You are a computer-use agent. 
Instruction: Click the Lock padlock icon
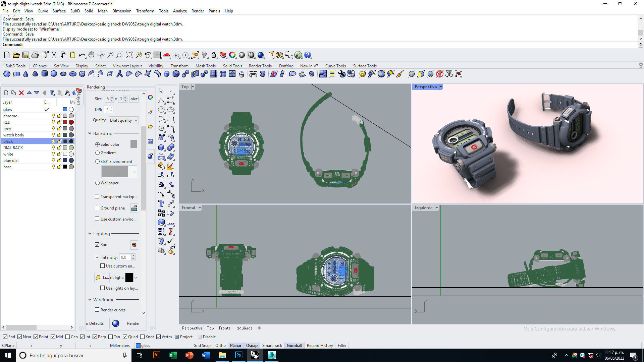(x=214, y=55)
